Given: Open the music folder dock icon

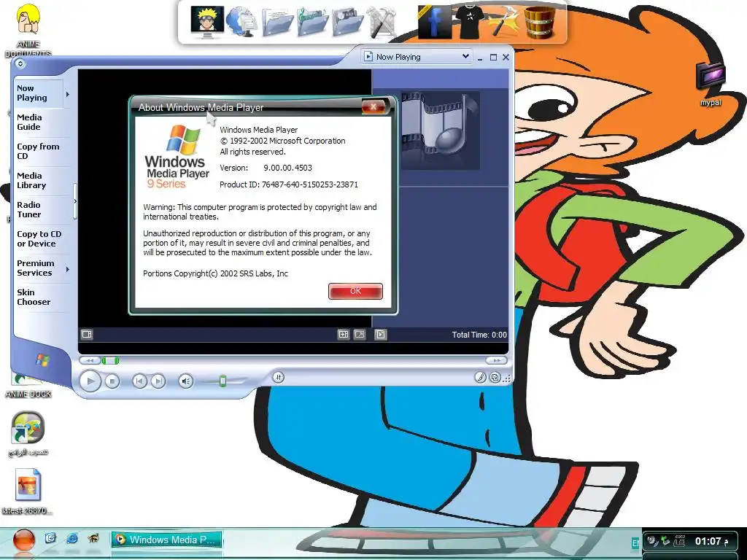Looking at the screenshot, I should (x=312, y=22).
